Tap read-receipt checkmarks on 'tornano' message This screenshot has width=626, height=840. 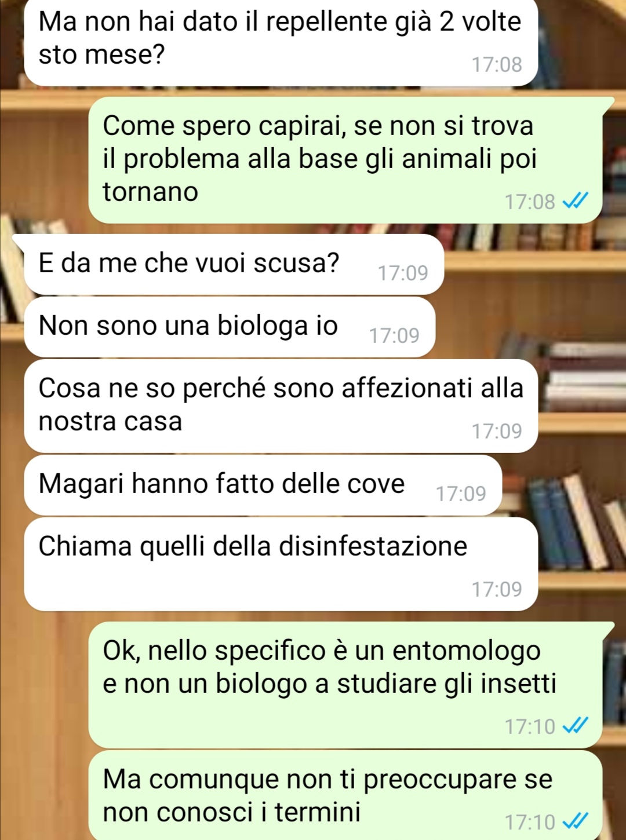576,201
